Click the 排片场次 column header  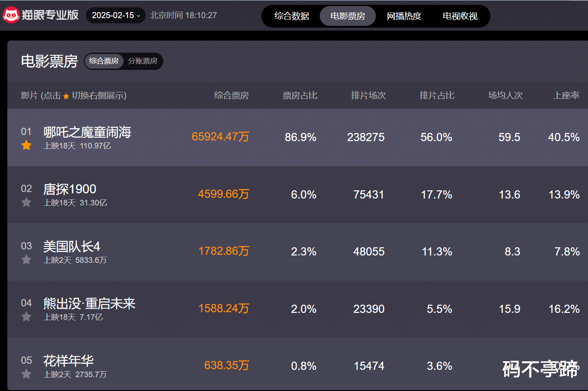point(369,95)
